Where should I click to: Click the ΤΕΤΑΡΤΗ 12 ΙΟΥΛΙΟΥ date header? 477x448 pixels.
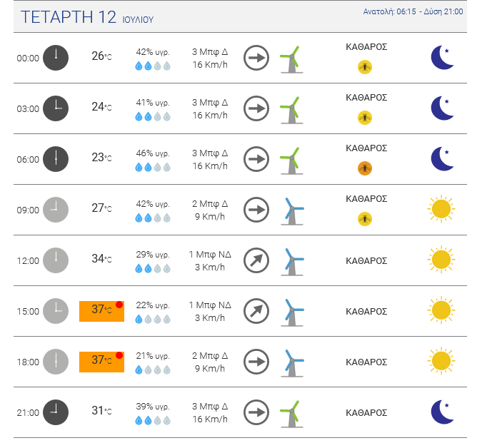[87, 18]
